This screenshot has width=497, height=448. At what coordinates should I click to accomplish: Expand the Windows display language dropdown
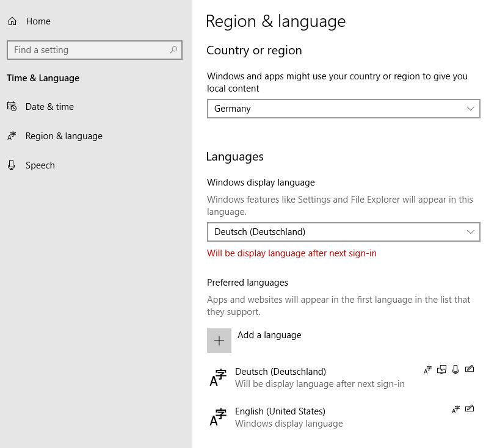(344, 232)
